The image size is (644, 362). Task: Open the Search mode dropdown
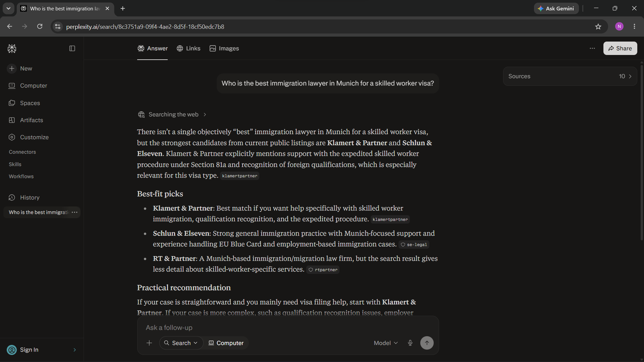point(181,343)
